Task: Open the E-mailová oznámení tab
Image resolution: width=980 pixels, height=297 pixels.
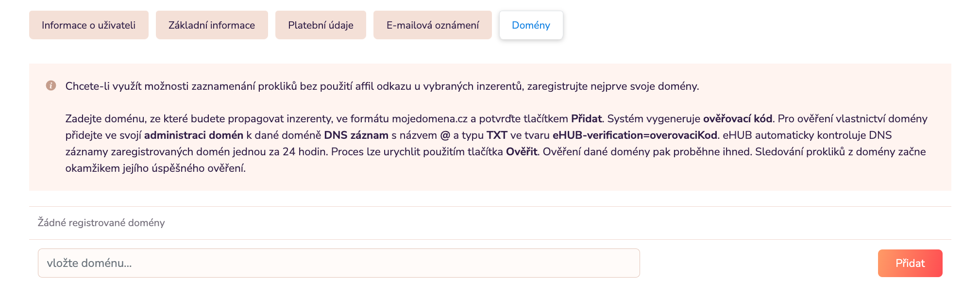Action: pyautogui.click(x=433, y=25)
